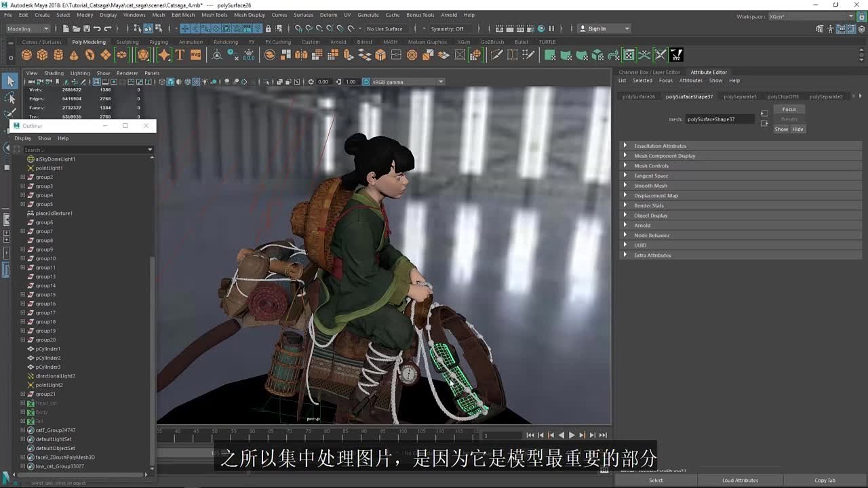Open the Outliner Display menu
This screenshot has height=488, width=868.
coord(23,138)
